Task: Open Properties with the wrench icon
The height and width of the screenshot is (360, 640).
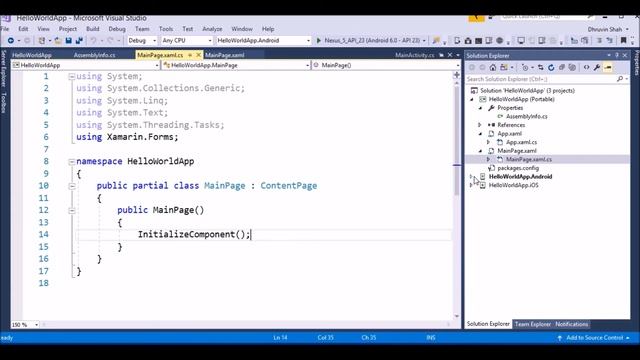Action: point(597,67)
